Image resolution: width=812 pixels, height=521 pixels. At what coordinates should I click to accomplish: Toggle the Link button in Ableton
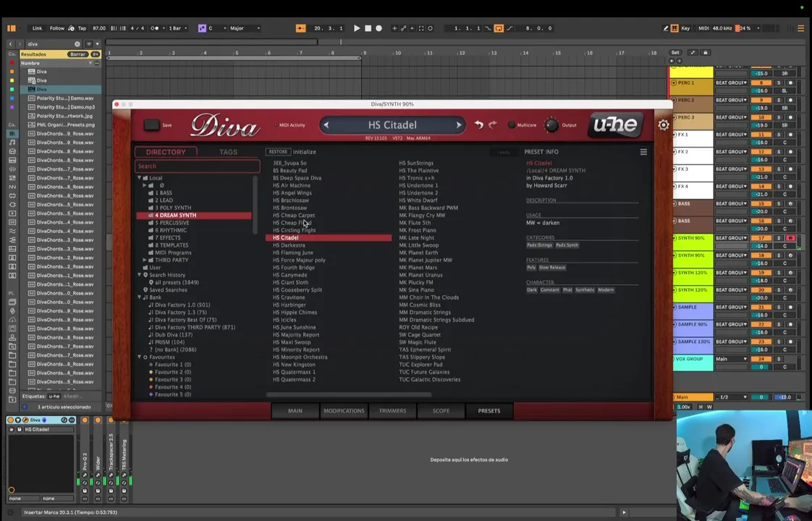click(x=38, y=28)
